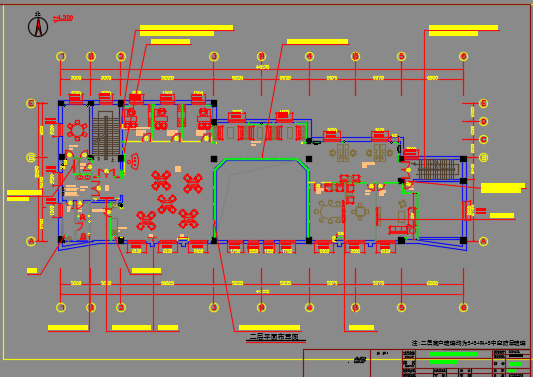Pick axis bubble E on the right side

click(483, 103)
